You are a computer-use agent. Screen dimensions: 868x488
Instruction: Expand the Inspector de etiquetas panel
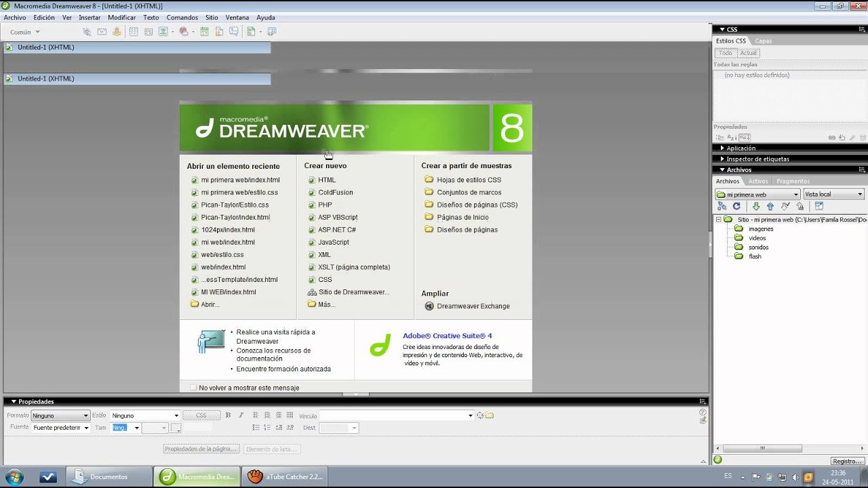[x=722, y=159]
